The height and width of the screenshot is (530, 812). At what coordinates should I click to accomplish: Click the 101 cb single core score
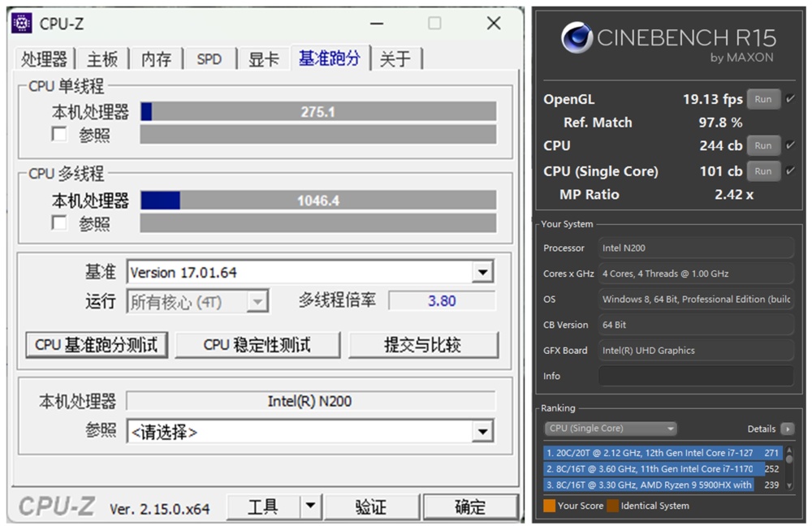coord(721,170)
